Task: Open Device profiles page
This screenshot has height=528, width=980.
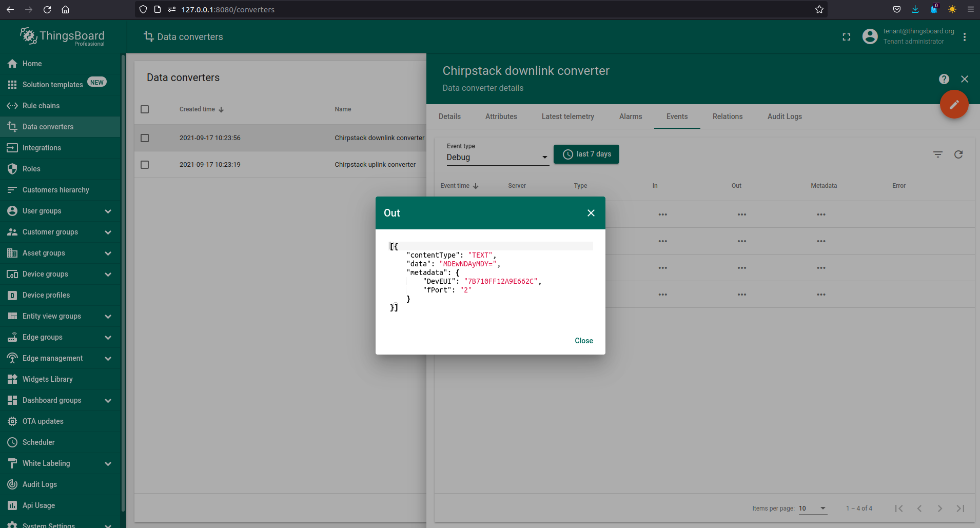Action: click(x=60, y=295)
